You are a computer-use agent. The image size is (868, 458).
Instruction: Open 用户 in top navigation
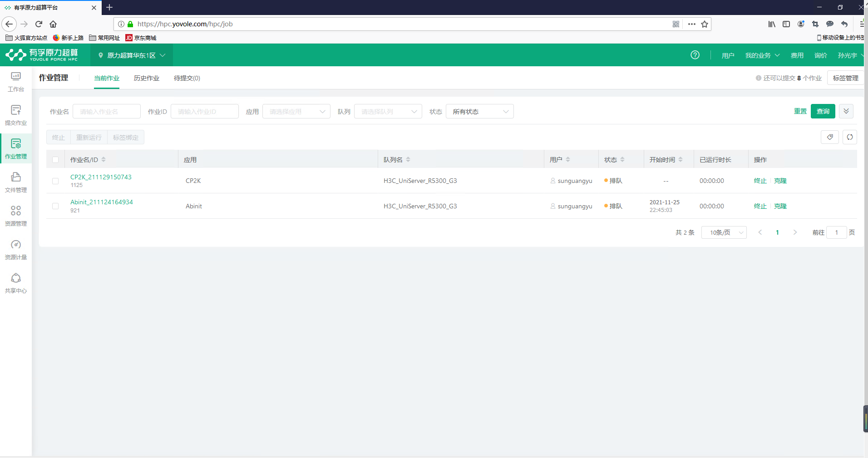click(728, 55)
